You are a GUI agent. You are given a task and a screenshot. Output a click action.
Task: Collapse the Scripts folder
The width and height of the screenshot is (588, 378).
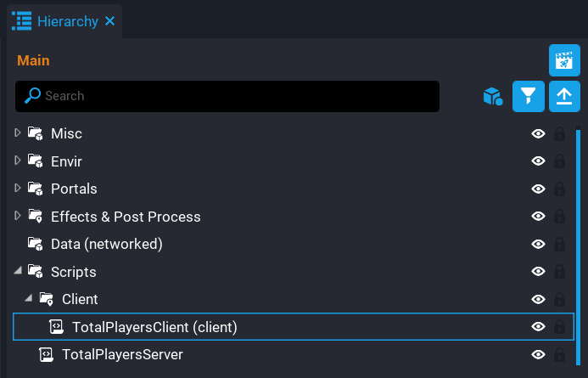(x=18, y=272)
